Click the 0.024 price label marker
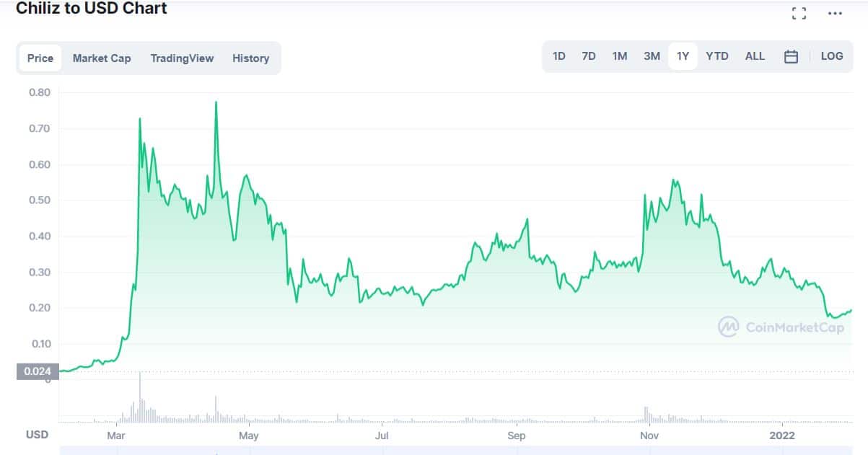The image size is (868, 455). tap(37, 372)
